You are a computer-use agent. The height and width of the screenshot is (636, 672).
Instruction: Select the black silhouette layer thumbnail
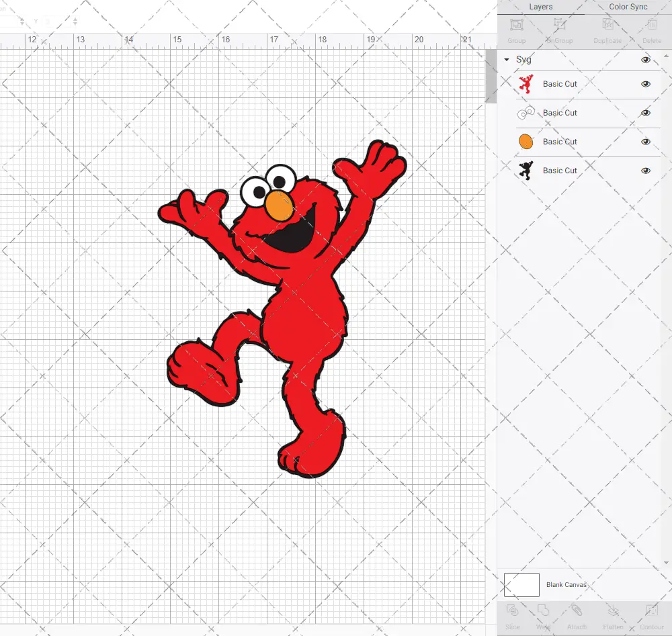coord(526,171)
